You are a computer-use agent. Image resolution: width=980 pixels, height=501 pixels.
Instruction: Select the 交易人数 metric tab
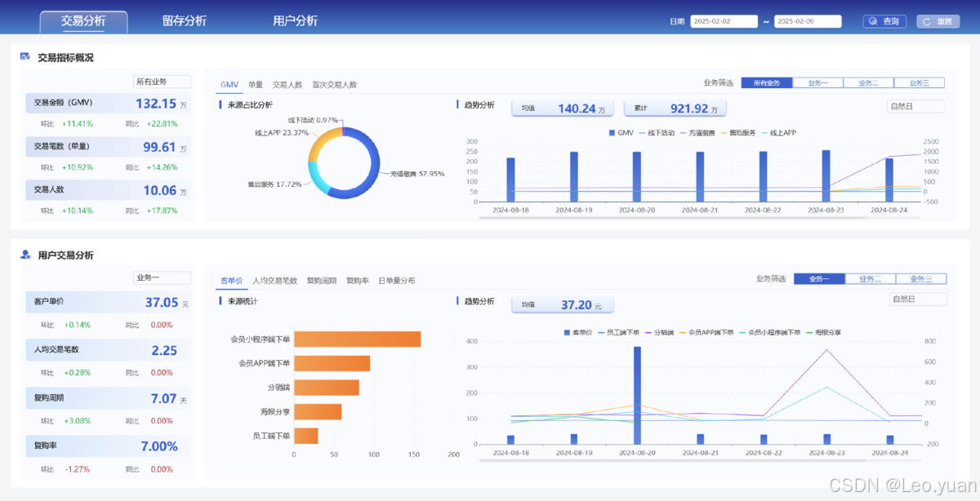(x=287, y=84)
